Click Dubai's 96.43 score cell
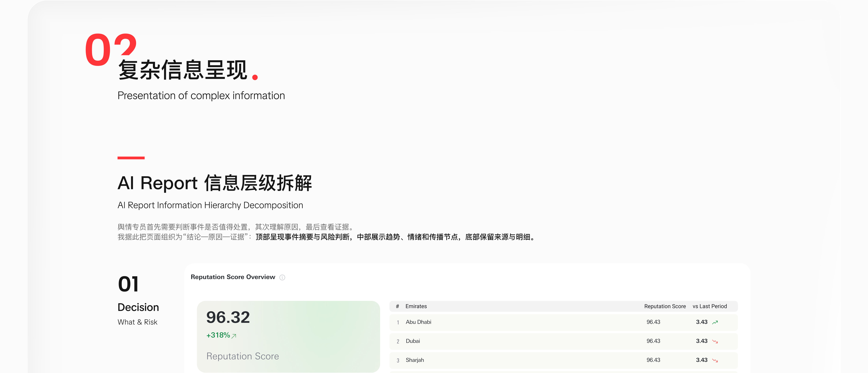The height and width of the screenshot is (373, 868). tap(653, 341)
